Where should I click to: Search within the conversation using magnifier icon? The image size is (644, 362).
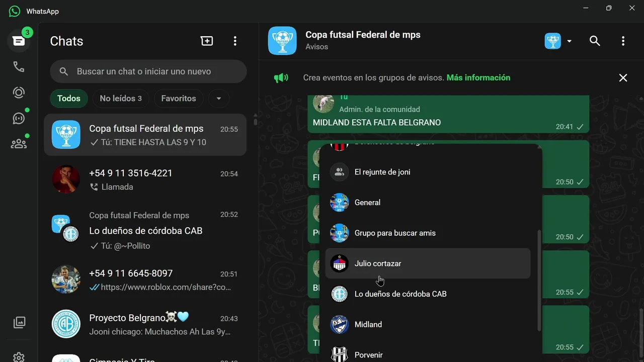tap(595, 41)
